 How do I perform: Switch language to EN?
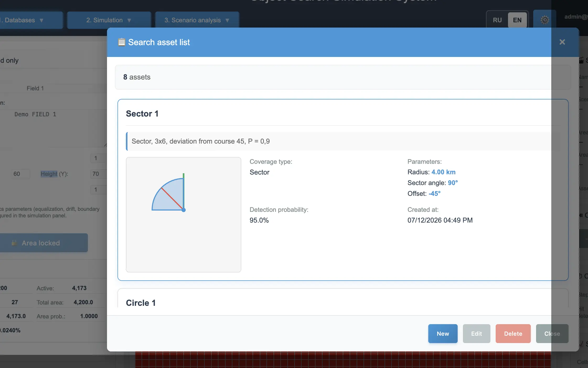[517, 20]
